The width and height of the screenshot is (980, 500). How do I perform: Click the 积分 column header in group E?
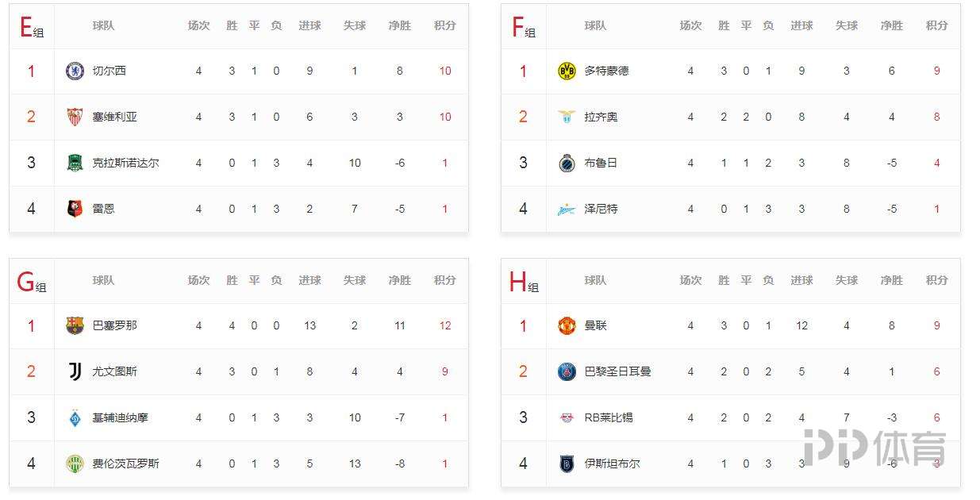(x=445, y=25)
